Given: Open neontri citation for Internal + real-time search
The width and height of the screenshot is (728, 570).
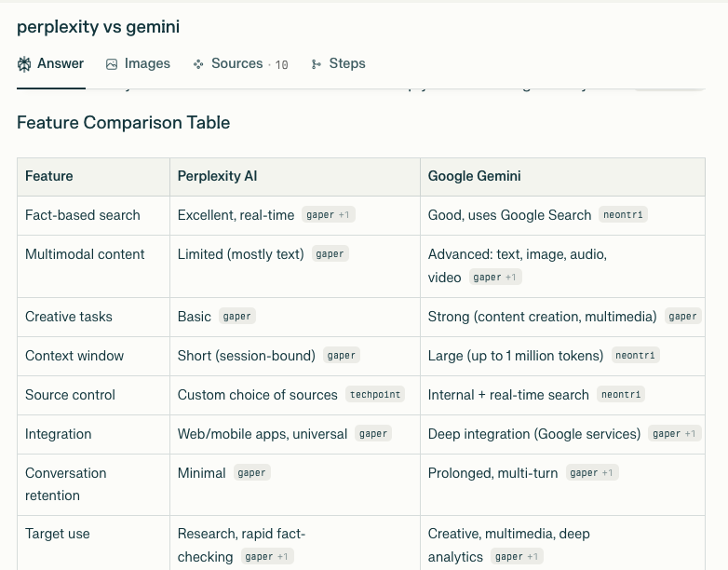Looking at the screenshot, I should (x=621, y=394).
